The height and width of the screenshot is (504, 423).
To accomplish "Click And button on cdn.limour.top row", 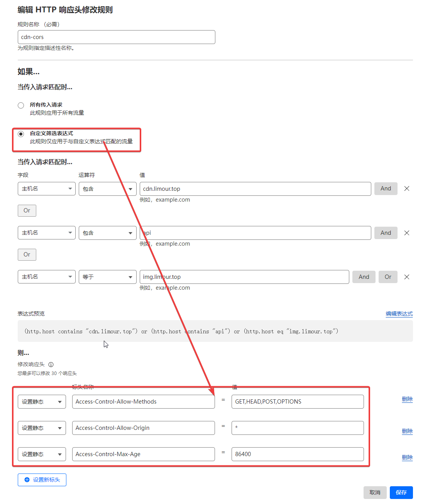I will (386, 188).
